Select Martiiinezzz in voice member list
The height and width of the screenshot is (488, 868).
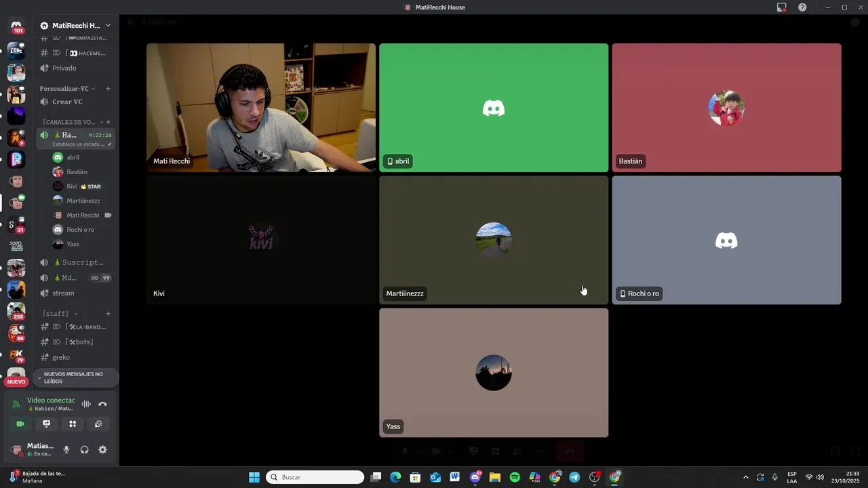(83, 201)
